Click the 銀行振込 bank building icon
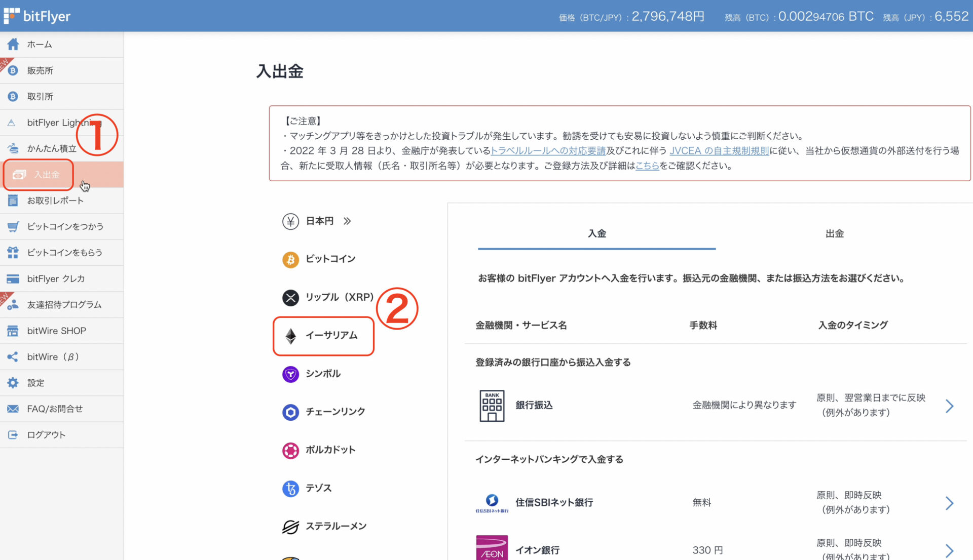Image resolution: width=973 pixels, height=560 pixels. coord(492,406)
